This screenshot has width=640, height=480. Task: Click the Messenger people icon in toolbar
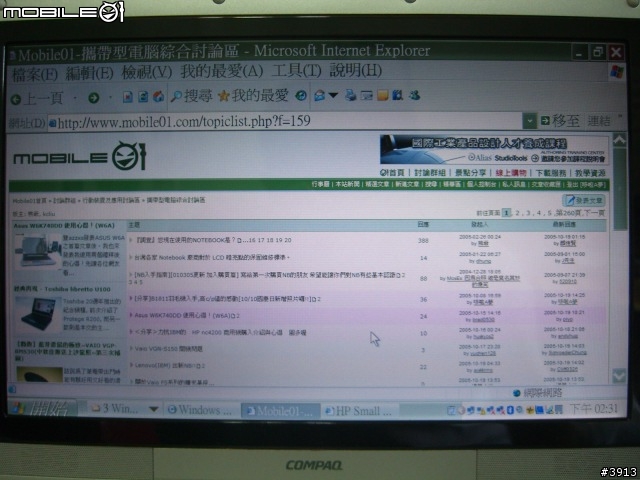tap(414, 96)
